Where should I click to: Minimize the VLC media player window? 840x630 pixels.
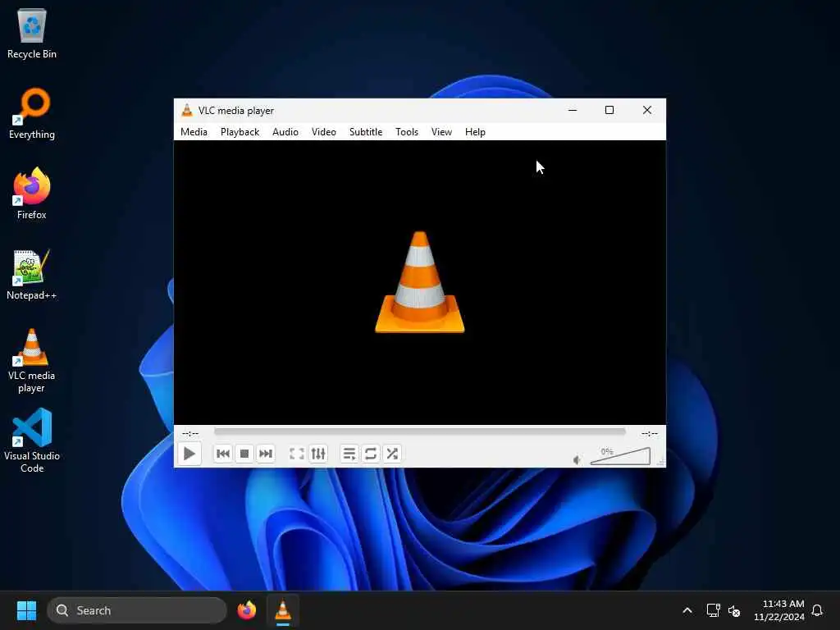tap(572, 111)
